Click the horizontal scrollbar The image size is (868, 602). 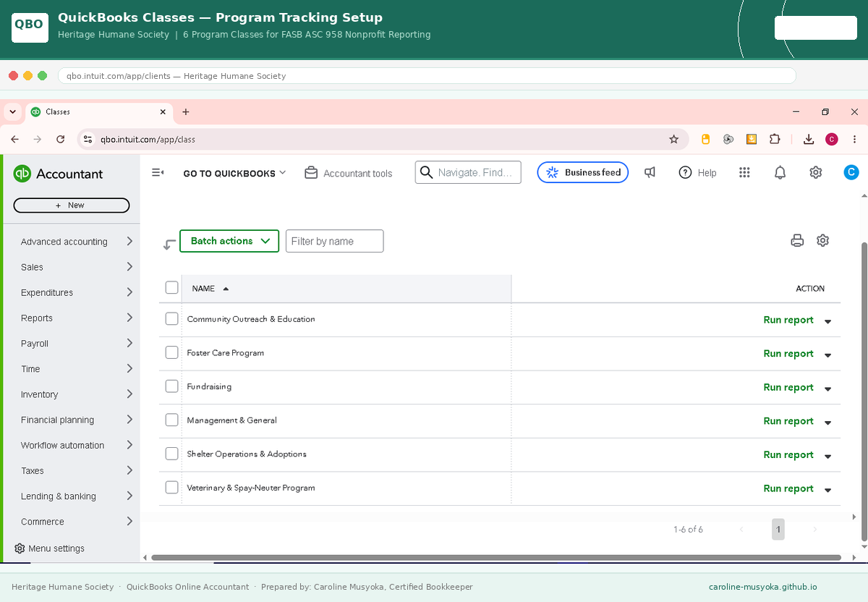coord(495,557)
